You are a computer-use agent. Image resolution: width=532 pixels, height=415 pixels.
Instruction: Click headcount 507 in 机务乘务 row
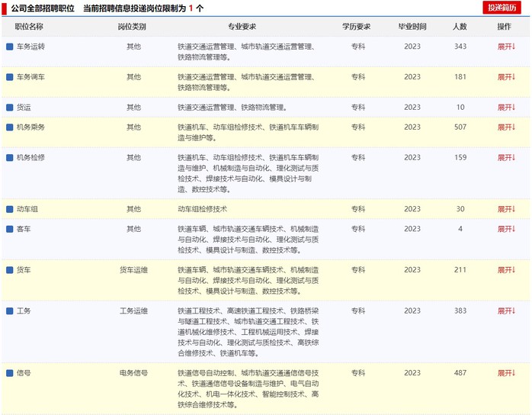point(460,127)
